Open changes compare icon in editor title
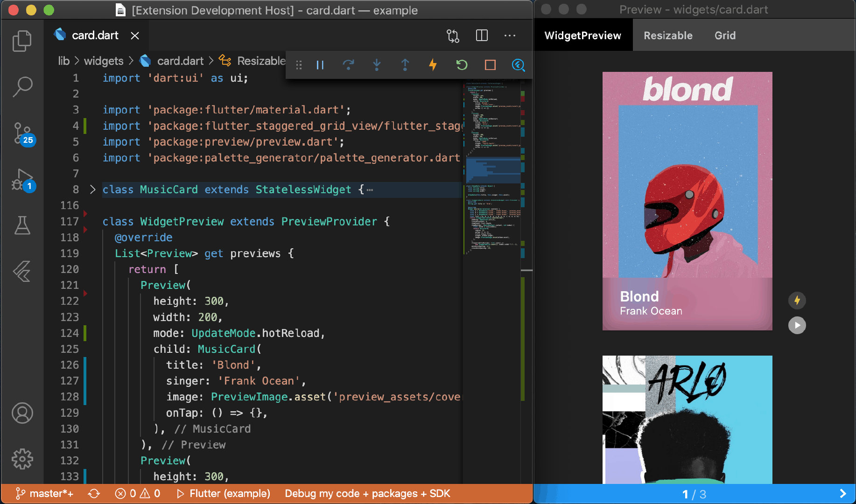Viewport: 856px width, 504px height. [x=453, y=35]
